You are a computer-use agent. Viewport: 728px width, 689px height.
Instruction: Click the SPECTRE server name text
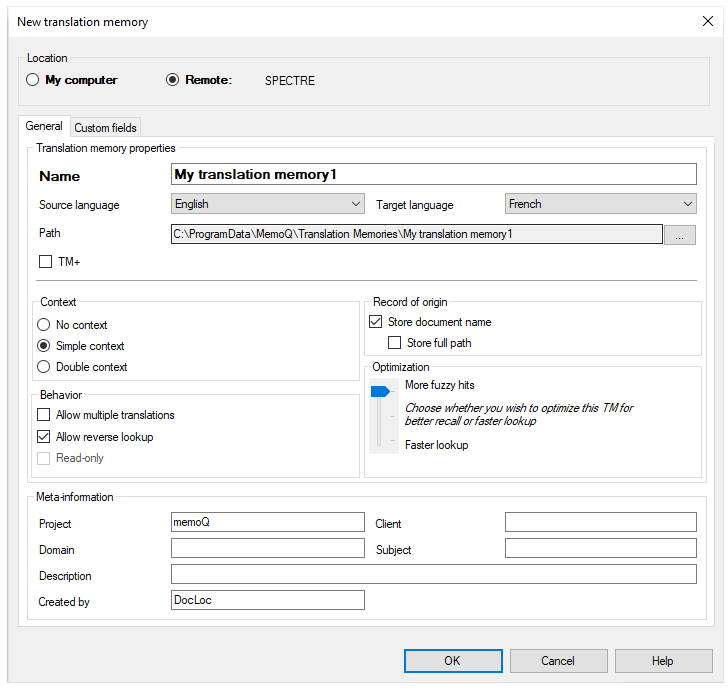[290, 81]
